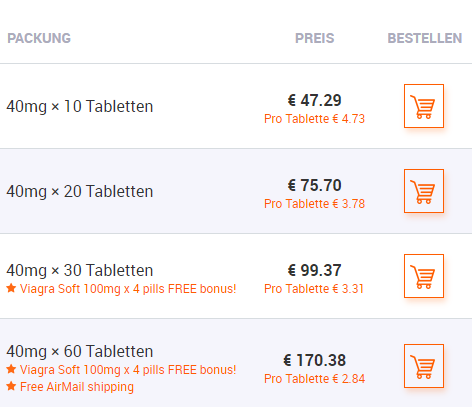Add 40mg × 10 Tabletten to cart

pyautogui.click(x=424, y=106)
